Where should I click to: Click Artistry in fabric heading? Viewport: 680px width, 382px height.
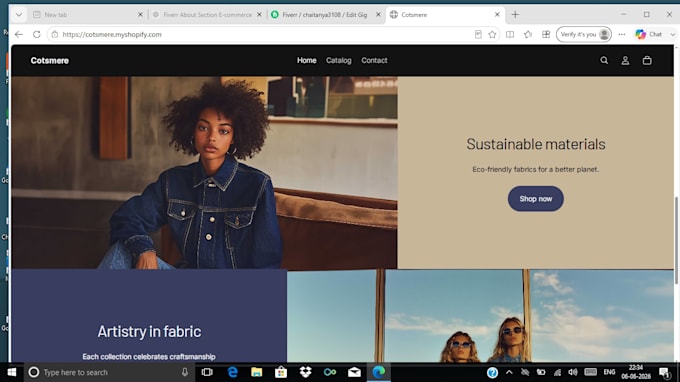pos(149,332)
